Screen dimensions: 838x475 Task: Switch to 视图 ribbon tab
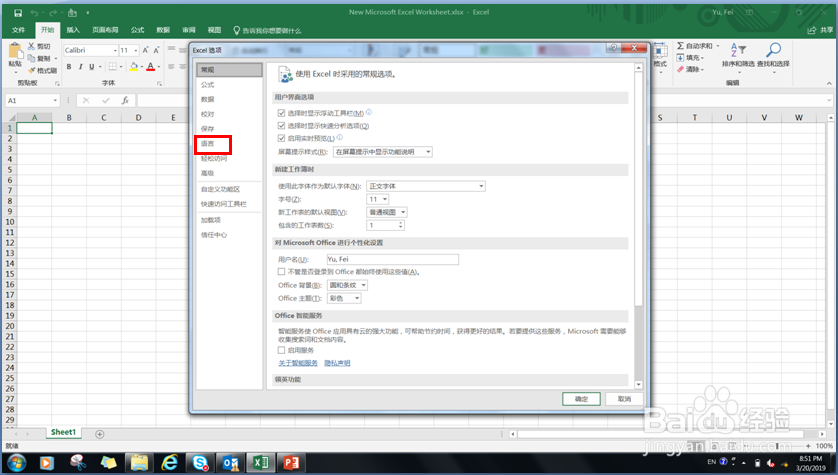214,30
